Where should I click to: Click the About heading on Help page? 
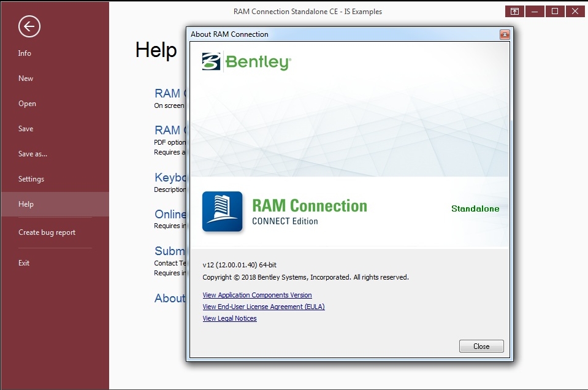coord(170,298)
